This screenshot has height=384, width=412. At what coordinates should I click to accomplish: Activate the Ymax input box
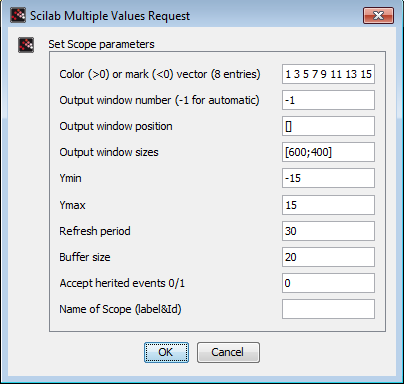[x=328, y=205]
